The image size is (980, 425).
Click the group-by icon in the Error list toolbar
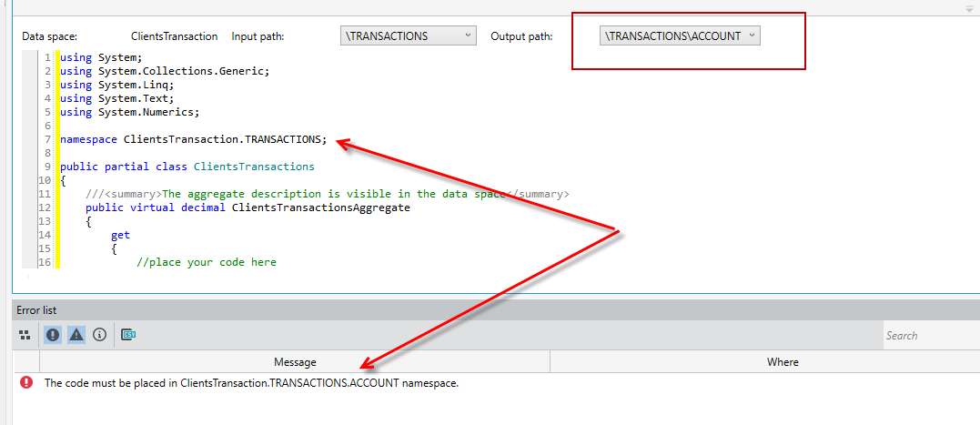coord(25,336)
